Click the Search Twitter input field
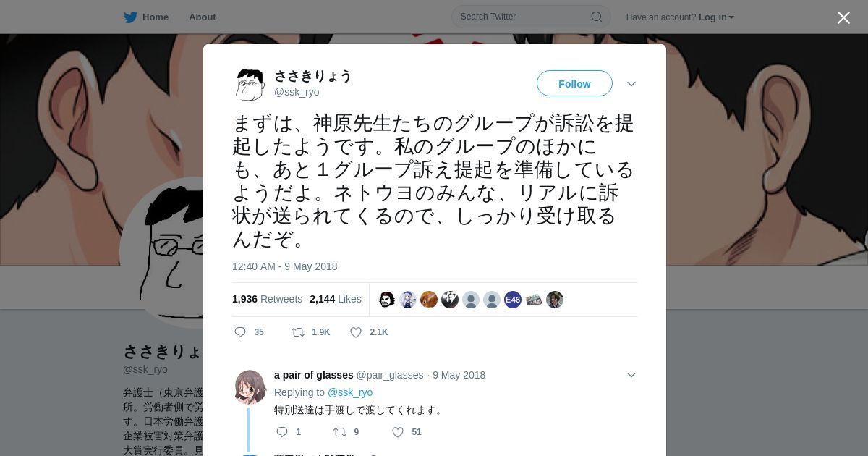Screen dimensions: 868x456 point(524,17)
